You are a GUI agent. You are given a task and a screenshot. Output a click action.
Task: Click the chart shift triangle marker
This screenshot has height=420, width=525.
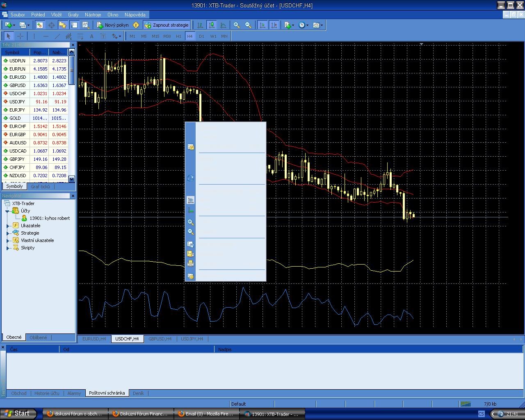(x=421, y=44)
